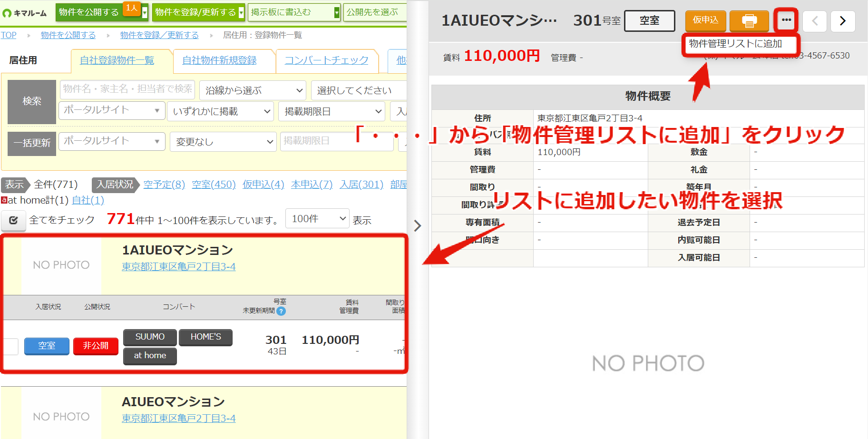The width and height of the screenshot is (868, 439).
Task: Tick the checkbox on the 1AIUEOマンション row
Action: (x=10, y=346)
